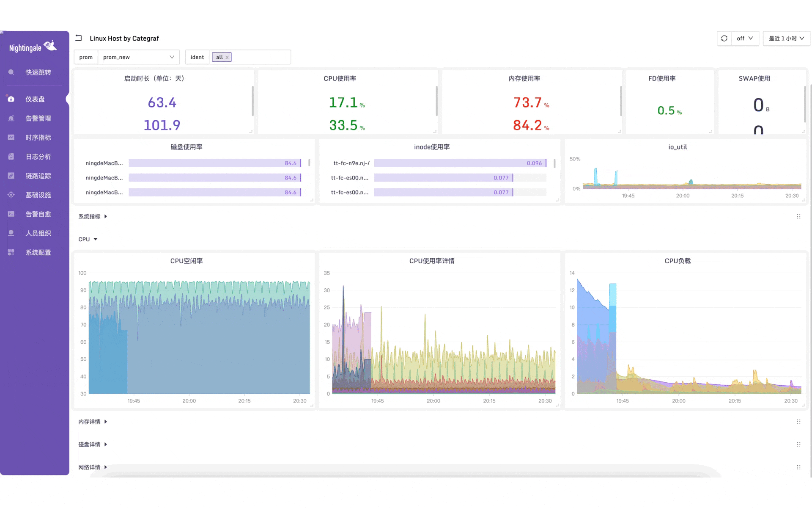
Task: Remove 'all' ident filter tag
Action: pos(228,57)
